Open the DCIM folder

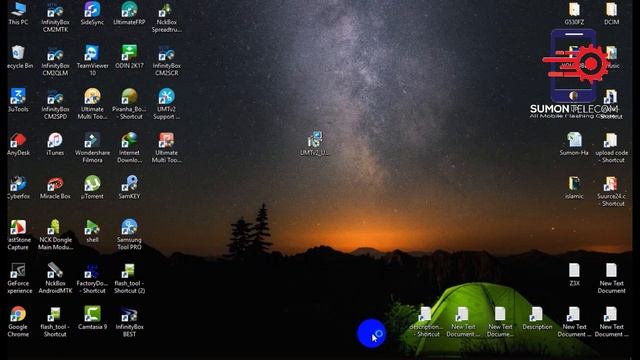coord(611,13)
